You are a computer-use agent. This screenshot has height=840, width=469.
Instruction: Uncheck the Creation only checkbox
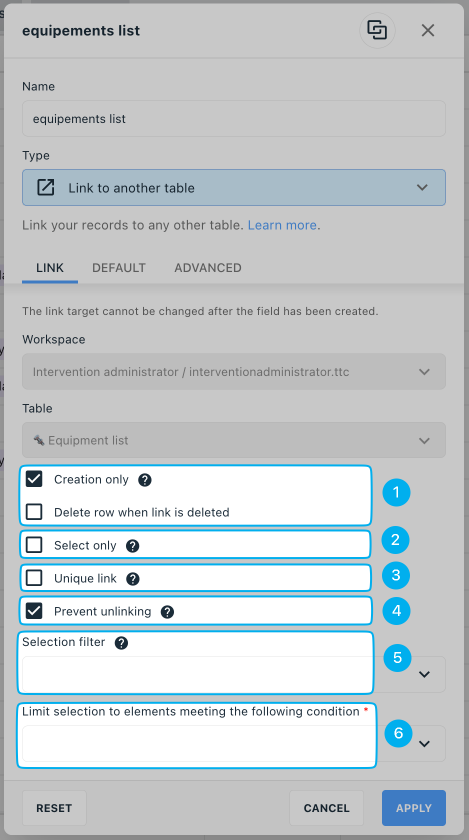(x=34, y=479)
